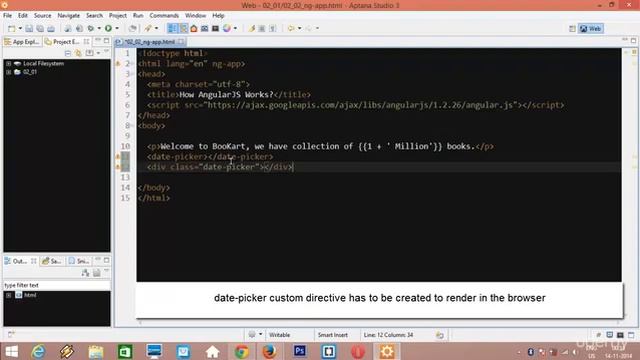Click the lightning bolt toolbar icon
Screen dimensions: 640x360
click(x=252, y=28)
